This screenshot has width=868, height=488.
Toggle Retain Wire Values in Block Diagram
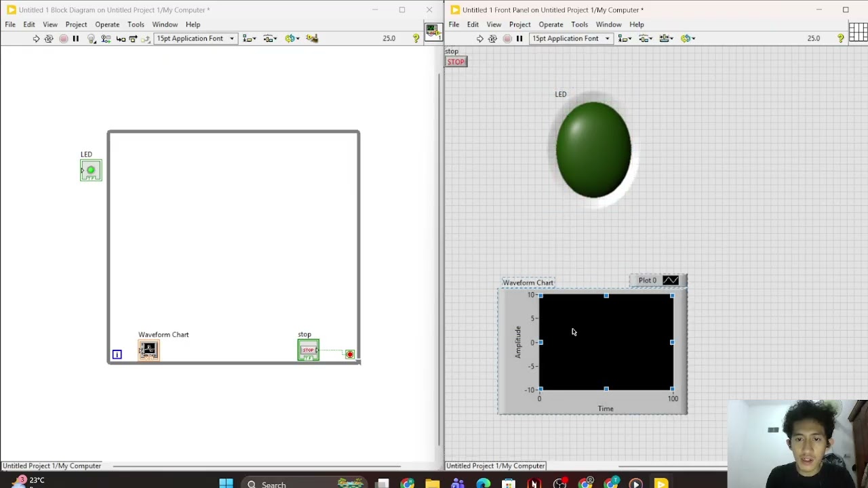pyautogui.click(x=106, y=39)
